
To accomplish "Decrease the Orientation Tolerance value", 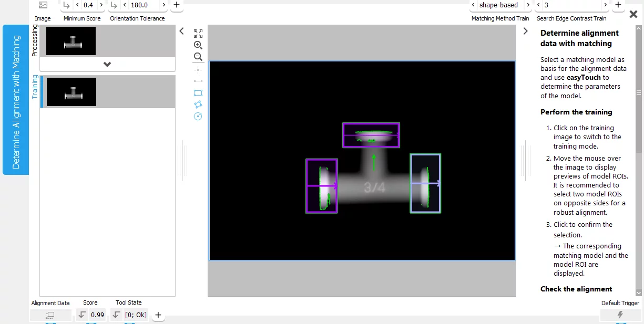I will (x=124, y=5).
